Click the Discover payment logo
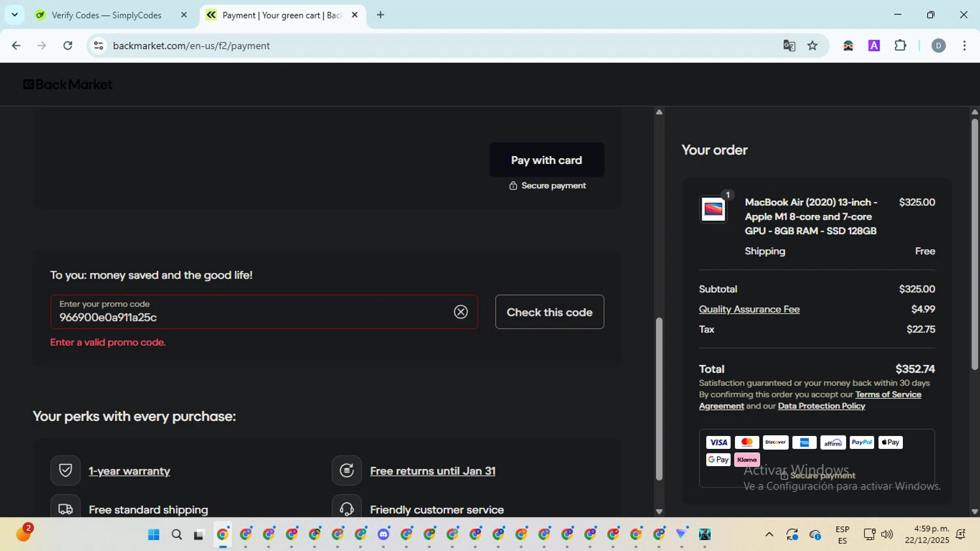 pyautogui.click(x=776, y=442)
